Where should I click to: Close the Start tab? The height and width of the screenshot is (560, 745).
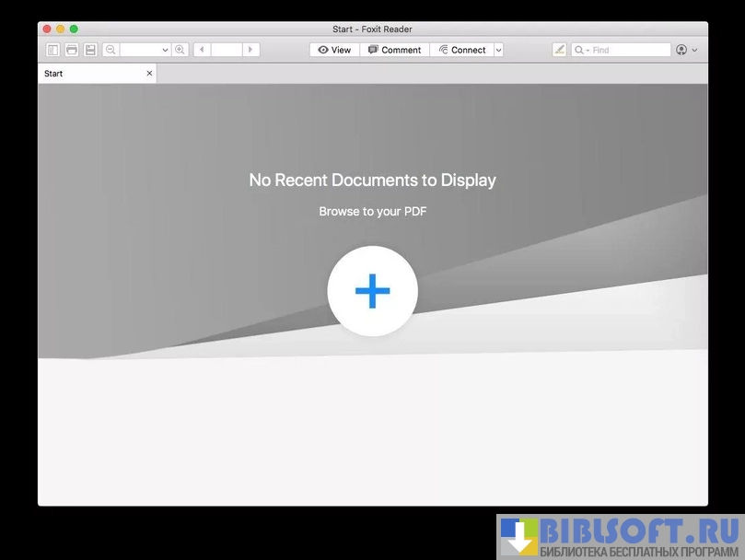(149, 74)
